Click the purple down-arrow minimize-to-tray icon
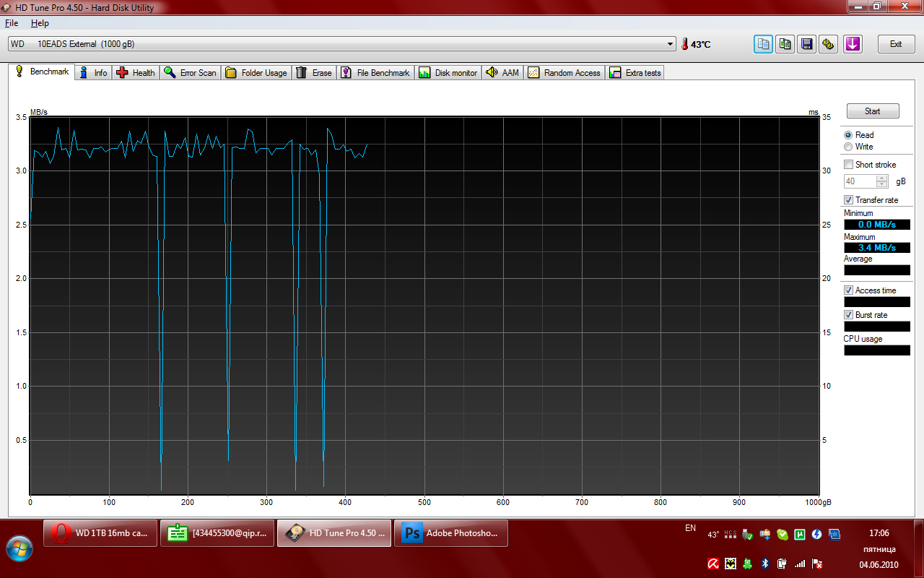The image size is (924, 578). tap(853, 44)
